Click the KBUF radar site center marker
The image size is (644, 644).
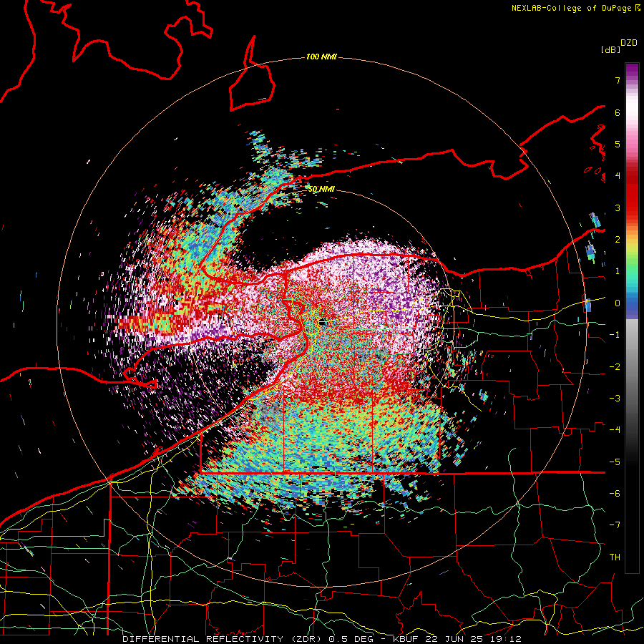point(322,323)
